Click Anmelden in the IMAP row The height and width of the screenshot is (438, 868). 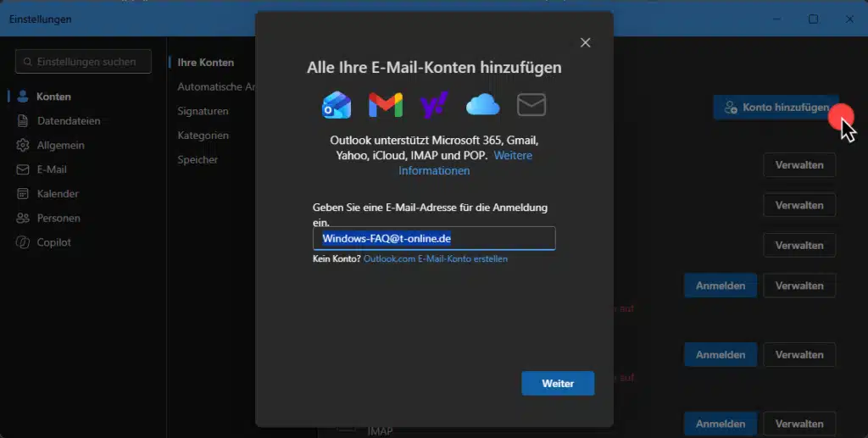point(721,424)
